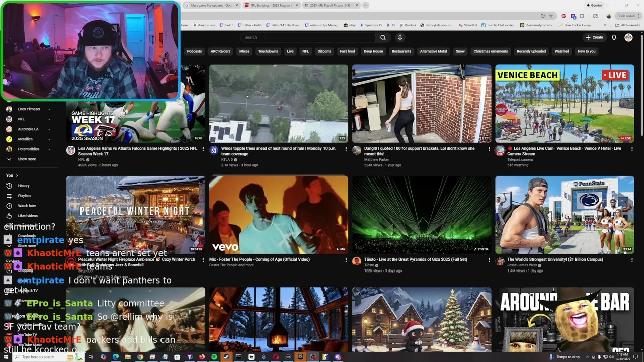
Task: Open the Temps to drop weather widget
Action: point(565,357)
